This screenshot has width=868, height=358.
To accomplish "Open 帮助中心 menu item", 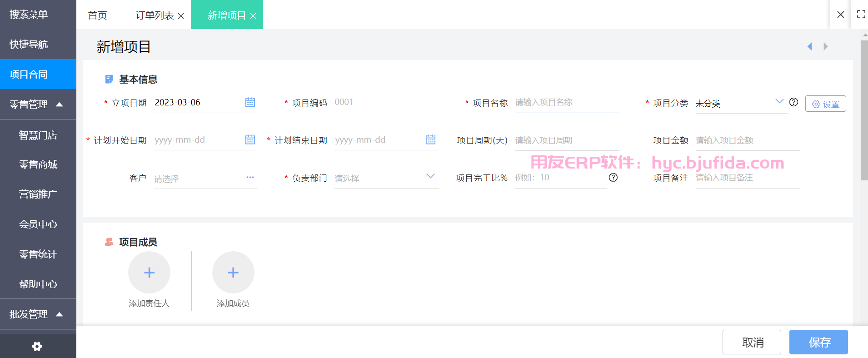I will pos(38,284).
